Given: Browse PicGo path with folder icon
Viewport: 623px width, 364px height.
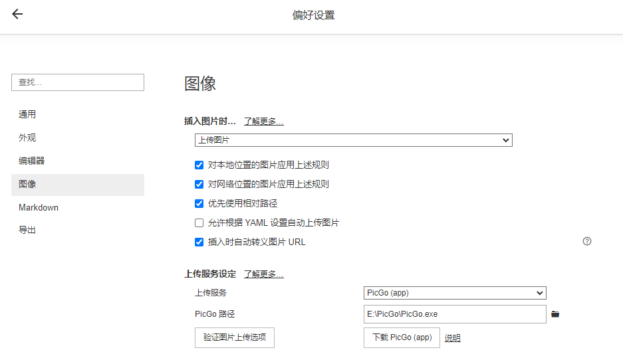Looking at the screenshot, I should click(x=555, y=314).
